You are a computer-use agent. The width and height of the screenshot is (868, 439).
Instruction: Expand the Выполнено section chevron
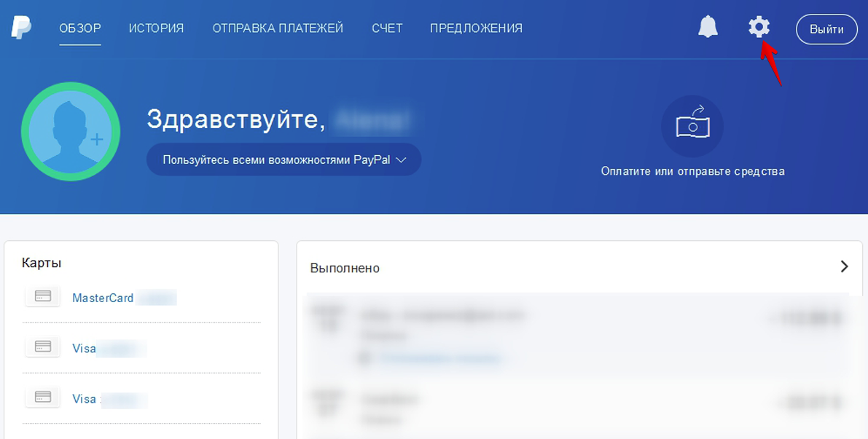pos(844,266)
